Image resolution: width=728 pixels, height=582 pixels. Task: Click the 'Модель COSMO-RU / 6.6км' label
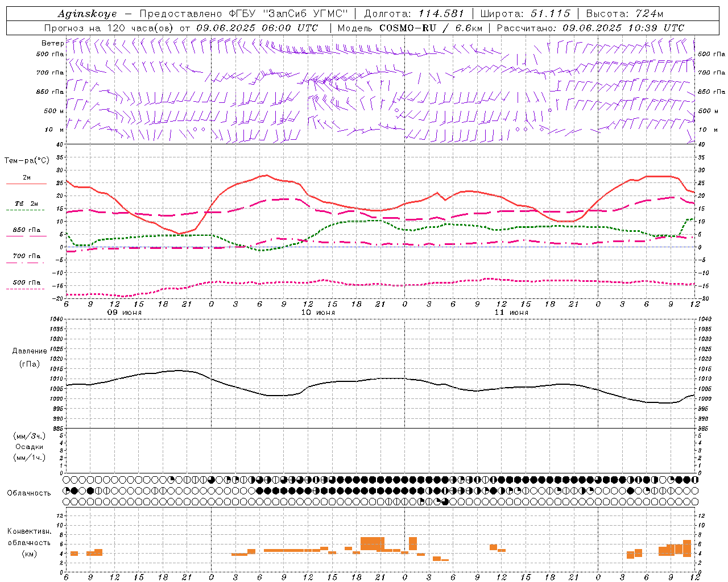pyautogui.click(x=409, y=28)
